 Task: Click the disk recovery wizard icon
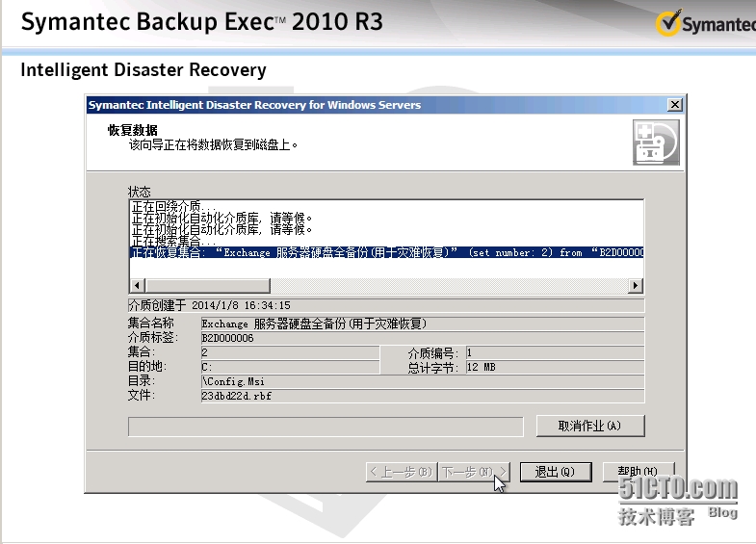point(656,142)
